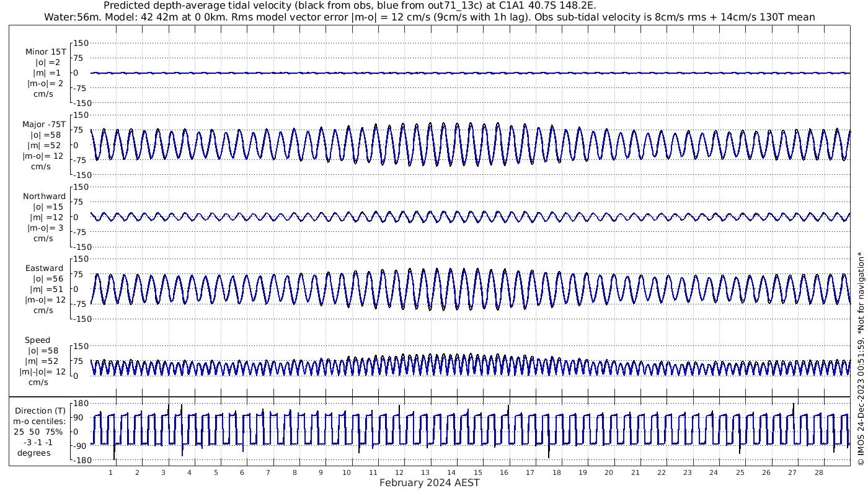The image size is (868, 496).
Task: Click day '28' tick on date axis
Action: 819,472
